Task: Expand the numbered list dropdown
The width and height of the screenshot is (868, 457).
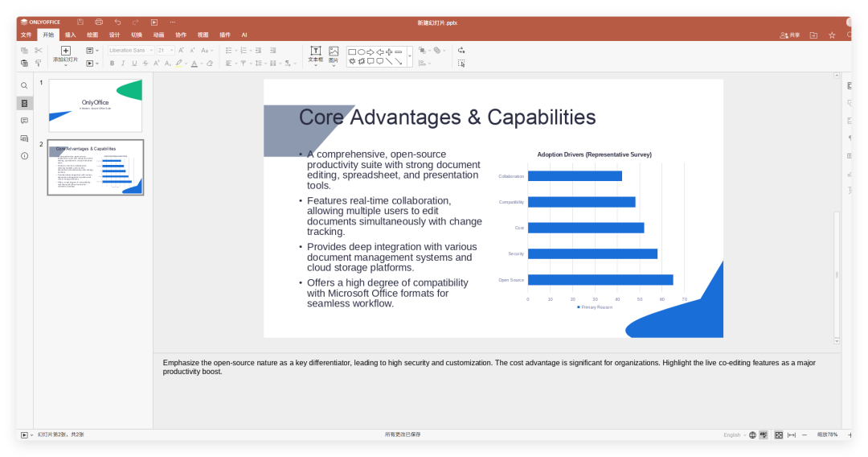Action: (251, 51)
